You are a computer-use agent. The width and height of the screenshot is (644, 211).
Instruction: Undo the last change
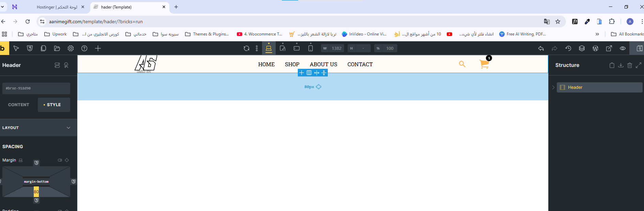coord(541,48)
